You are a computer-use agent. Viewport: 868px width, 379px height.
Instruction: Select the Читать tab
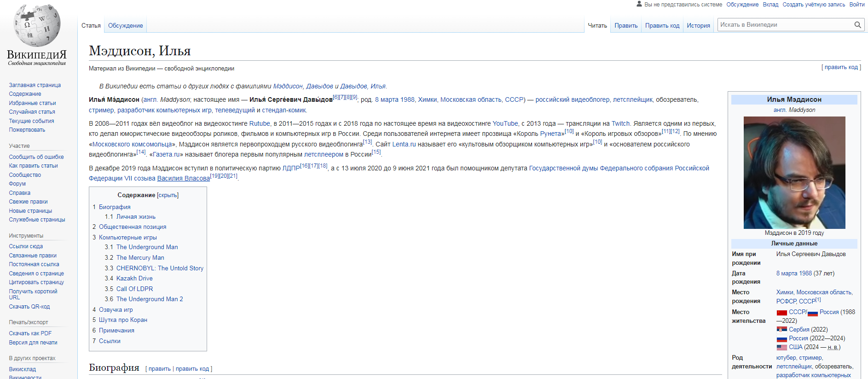597,26
